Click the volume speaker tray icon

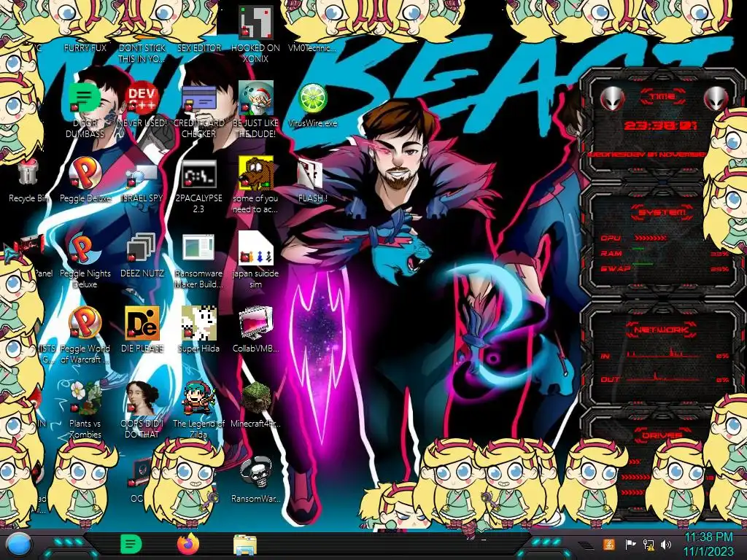[x=666, y=544]
